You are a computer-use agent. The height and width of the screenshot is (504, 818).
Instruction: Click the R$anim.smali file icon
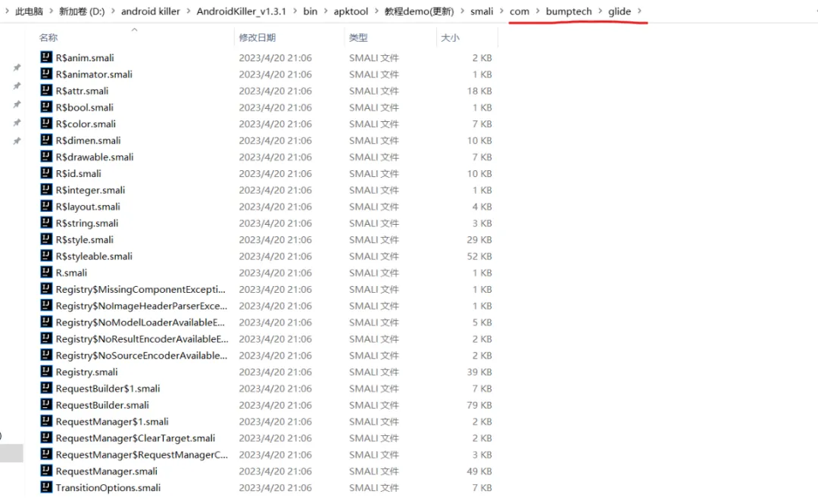[46, 58]
